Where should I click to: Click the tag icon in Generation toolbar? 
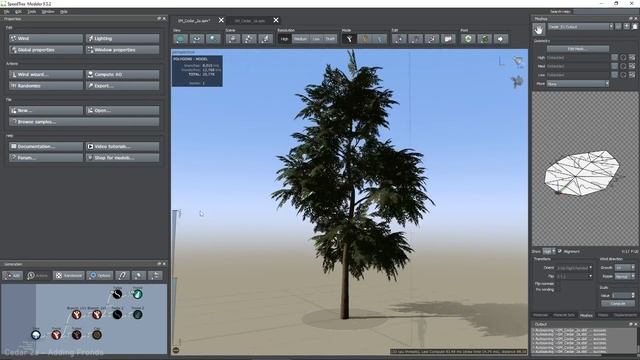pyautogui.click(x=138, y=276)
